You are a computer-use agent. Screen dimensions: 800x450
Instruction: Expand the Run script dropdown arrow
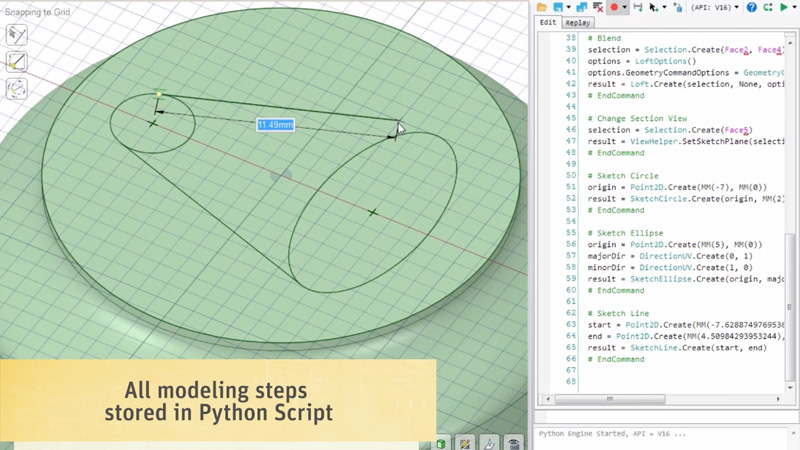[794, 7]
